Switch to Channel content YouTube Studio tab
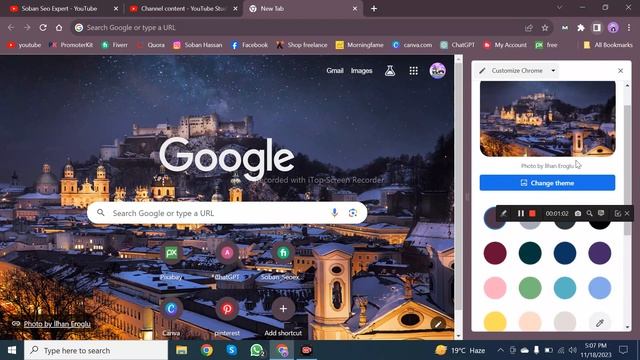The width and height of the screenshot is (640, 360). coord(184,9)
